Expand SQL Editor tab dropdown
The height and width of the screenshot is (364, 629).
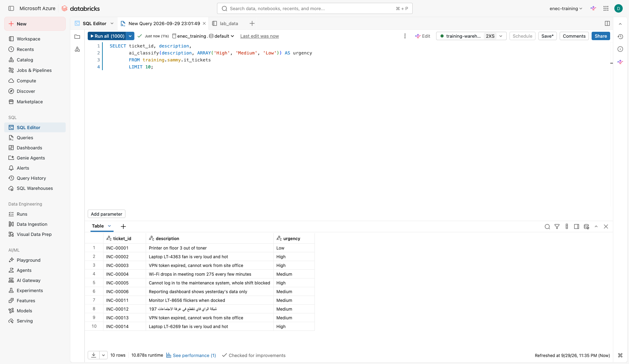(112, 23)
